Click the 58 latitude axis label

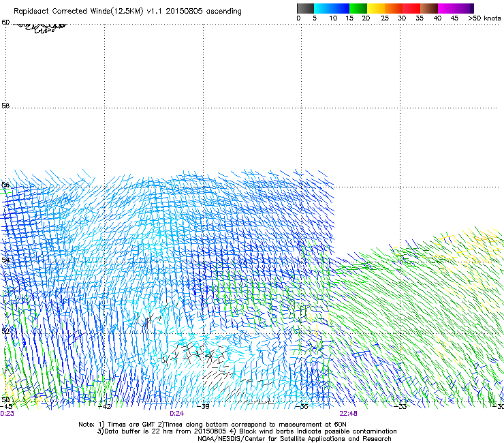[5, 106]
